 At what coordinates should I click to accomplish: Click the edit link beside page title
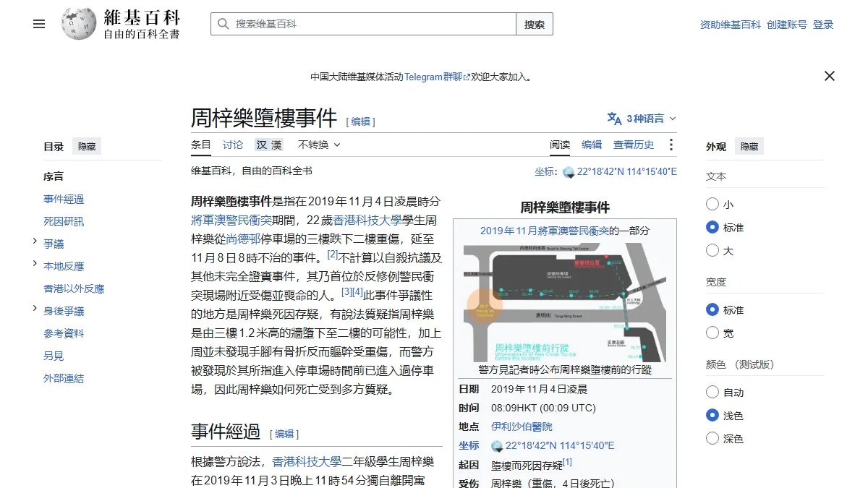click(361, 121)
